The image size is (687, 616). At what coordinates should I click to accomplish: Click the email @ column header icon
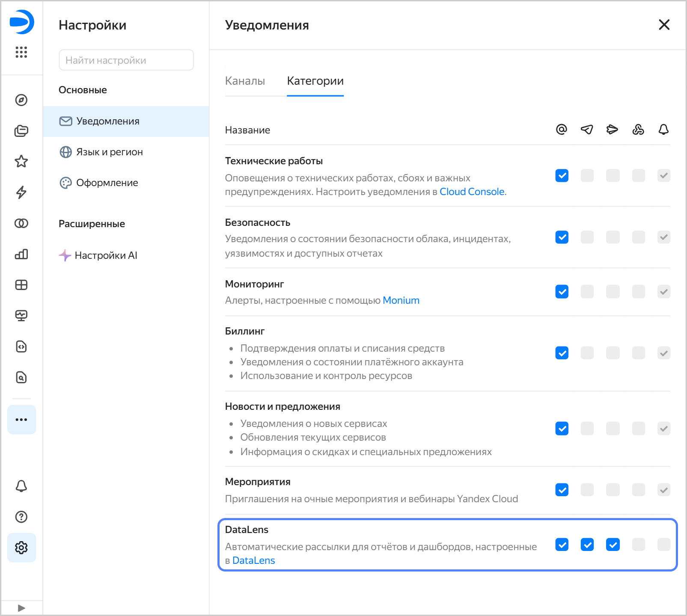562,129
